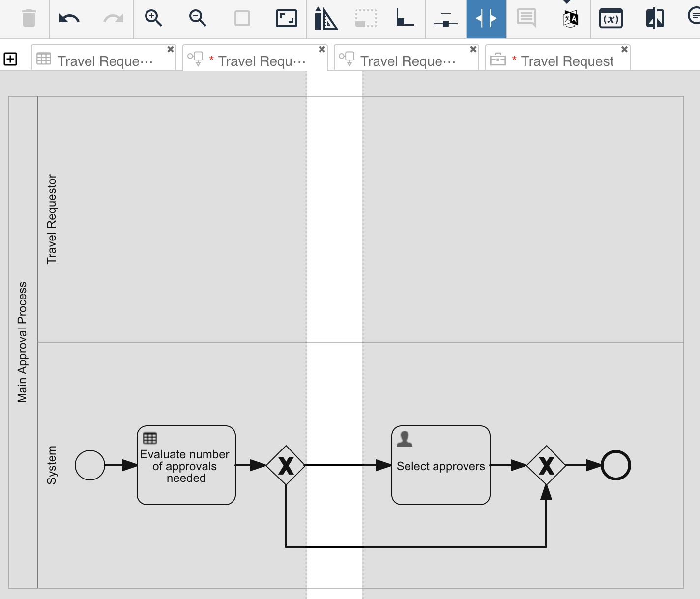Open the variables (x) panel icon
The width and height of the screenshot is (700, 599).
click(611, 19)
